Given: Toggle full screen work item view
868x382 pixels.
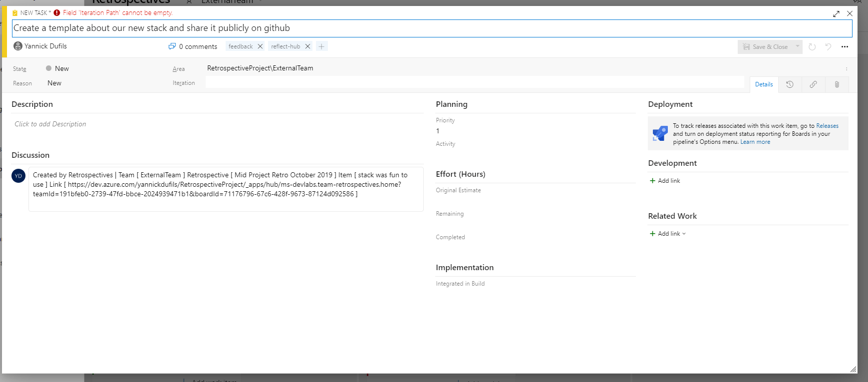Looking at the screenshot, I should click(x=836, y=14).
